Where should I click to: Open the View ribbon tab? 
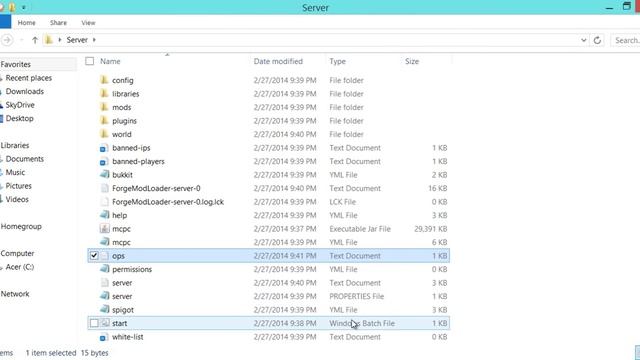pos(88,23)
